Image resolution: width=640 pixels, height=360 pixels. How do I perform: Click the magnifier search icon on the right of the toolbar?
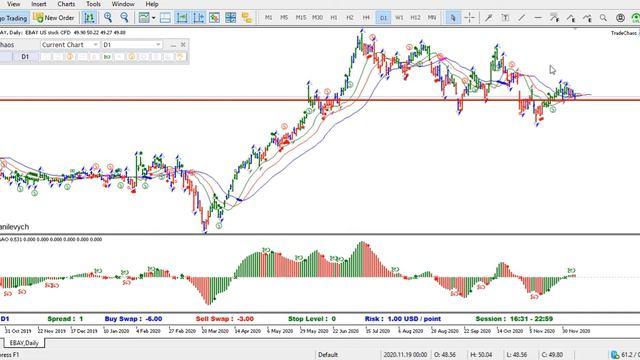pyautogui.click(x=603, y=18)
